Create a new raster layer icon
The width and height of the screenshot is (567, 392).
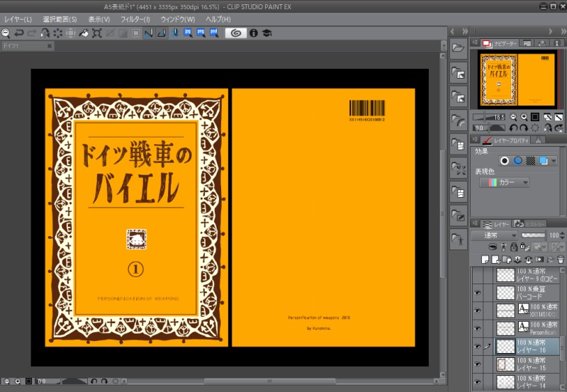pos(485,259)
